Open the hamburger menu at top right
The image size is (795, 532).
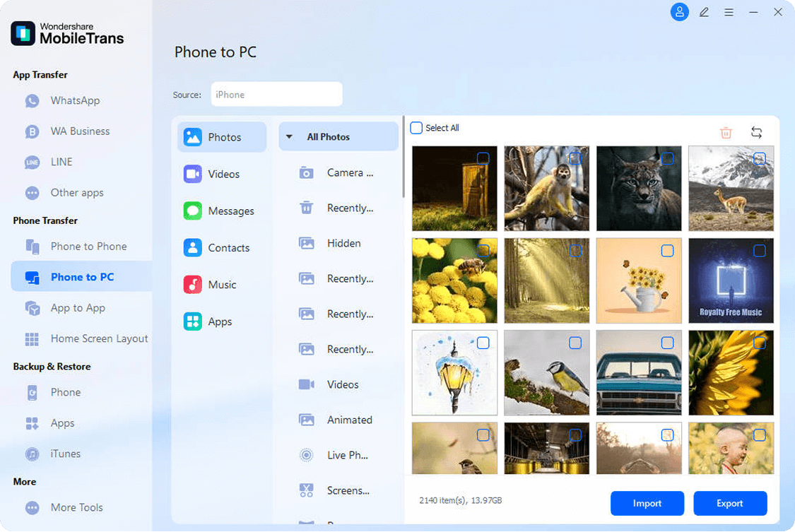tap(729, 12)
